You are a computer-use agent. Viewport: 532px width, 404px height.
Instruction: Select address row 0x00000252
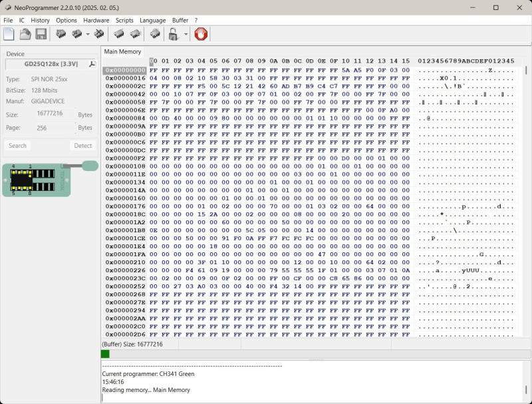(x=125, y=287)
